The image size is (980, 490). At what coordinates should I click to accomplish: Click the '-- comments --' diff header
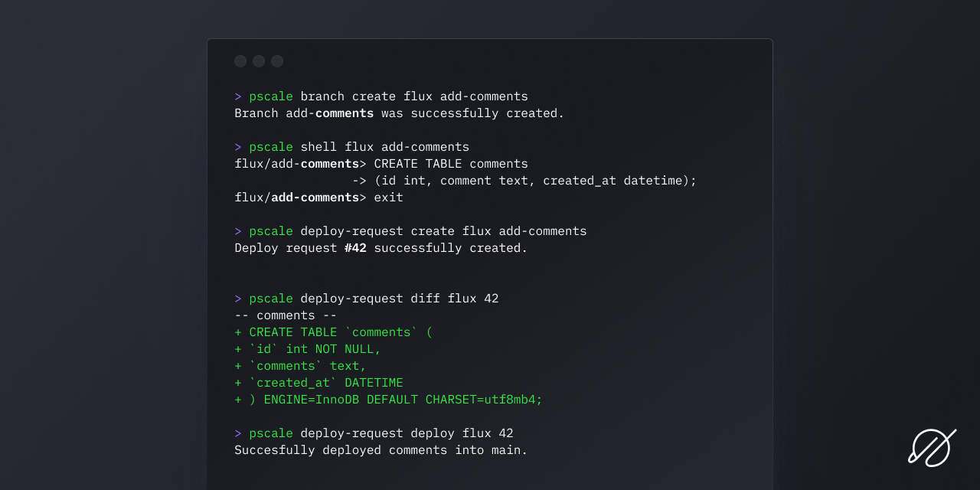[286, 315]
